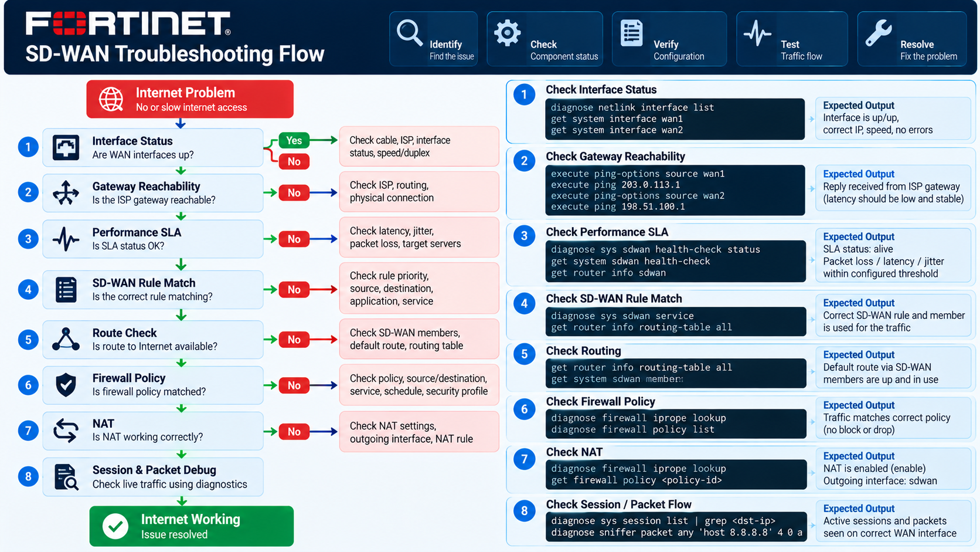
Task: Click 'Check Gateway Reachability' section heading
Action: (x=615, y=157)
